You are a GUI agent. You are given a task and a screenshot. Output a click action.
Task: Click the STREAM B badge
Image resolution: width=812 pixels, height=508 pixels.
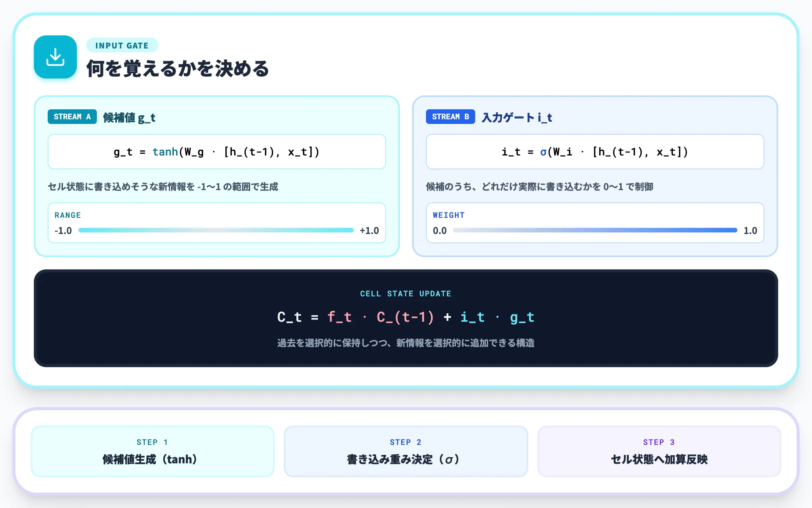[x=450, y=117]
